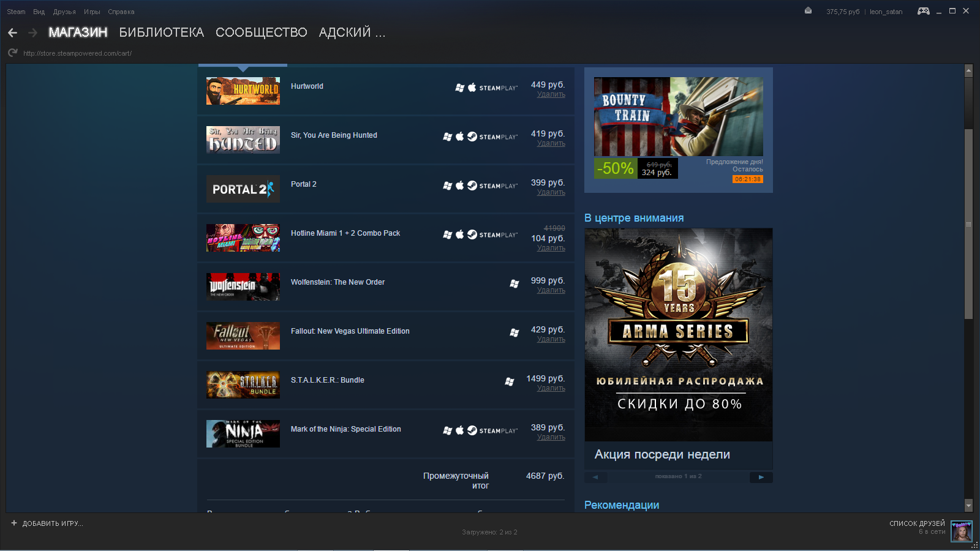Open the Hurtworld game title link
980x551 pixels.
point(307,86)
